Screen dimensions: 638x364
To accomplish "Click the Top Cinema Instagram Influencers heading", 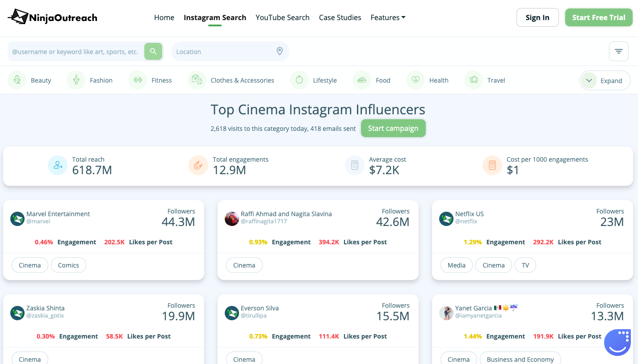I will (318, 109).
